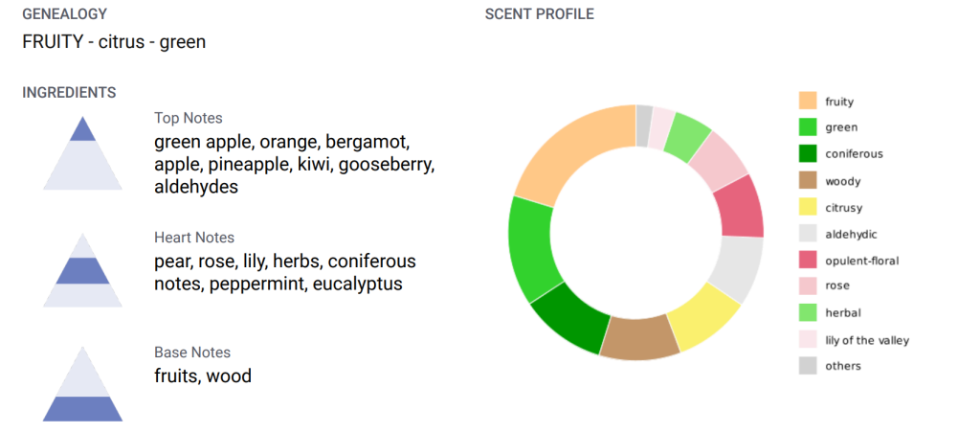Click the woody legend color swatch

coord(808,180)
